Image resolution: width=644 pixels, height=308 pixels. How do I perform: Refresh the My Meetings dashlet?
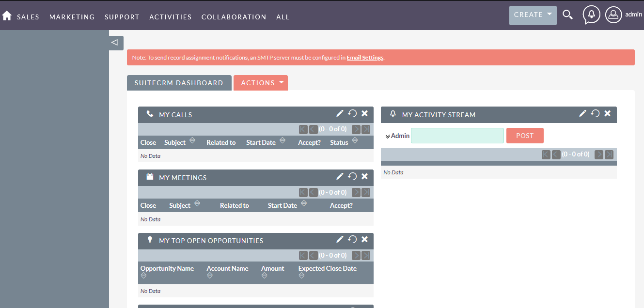[x=352, y=176]
